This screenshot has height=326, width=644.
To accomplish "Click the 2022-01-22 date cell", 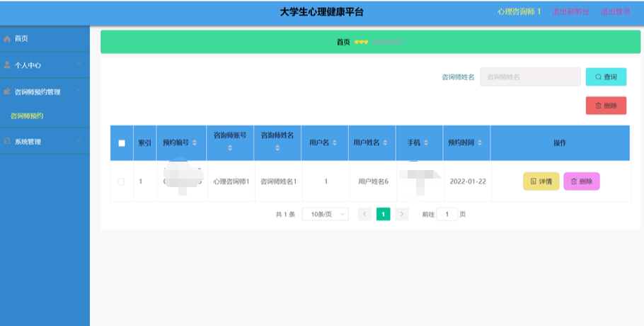I will (x=468, y=181).
